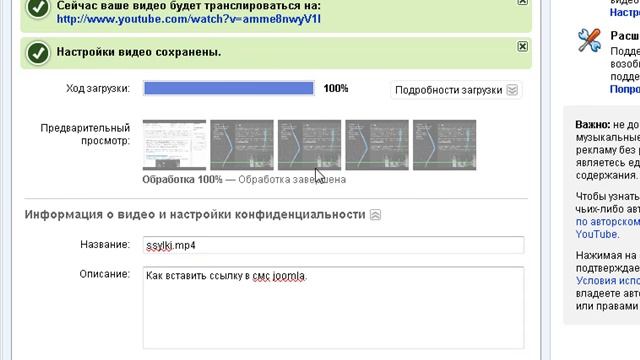
Task: Click the 'Предварительный просмотр:' label
Action: 85,134
